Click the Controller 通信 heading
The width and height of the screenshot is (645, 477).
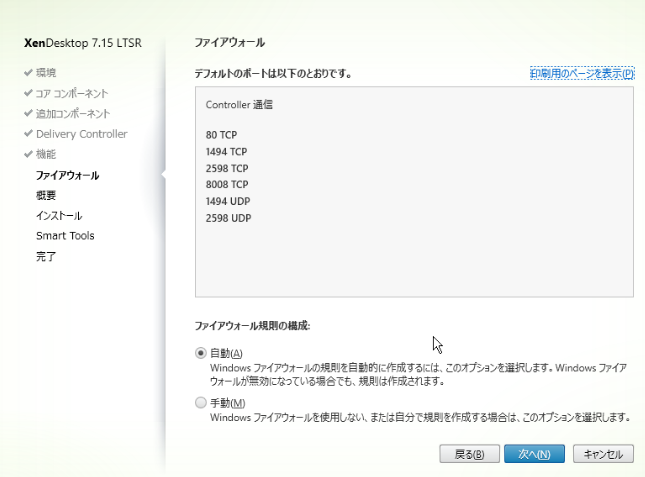239,104
